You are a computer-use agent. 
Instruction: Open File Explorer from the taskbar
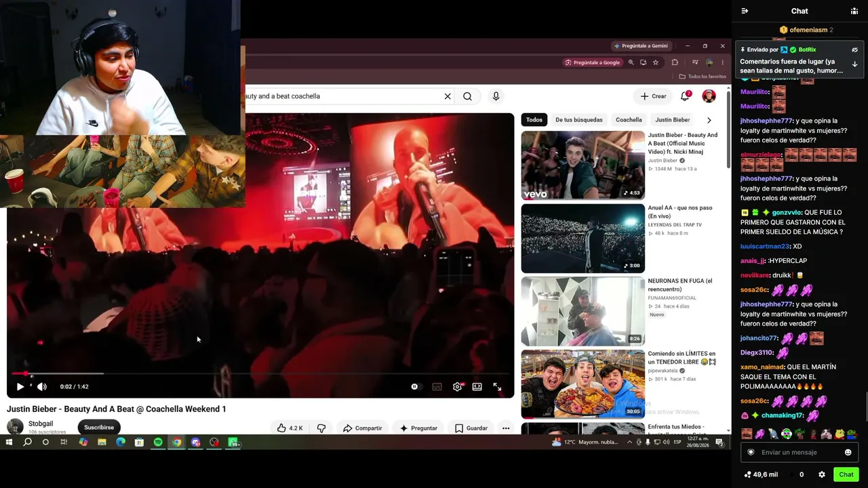coord(102,443)
